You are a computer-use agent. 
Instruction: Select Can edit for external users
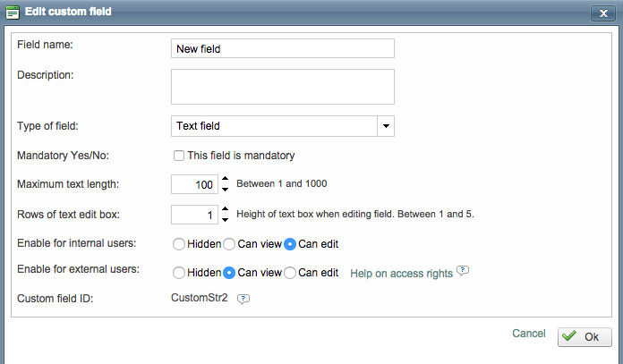290,273
